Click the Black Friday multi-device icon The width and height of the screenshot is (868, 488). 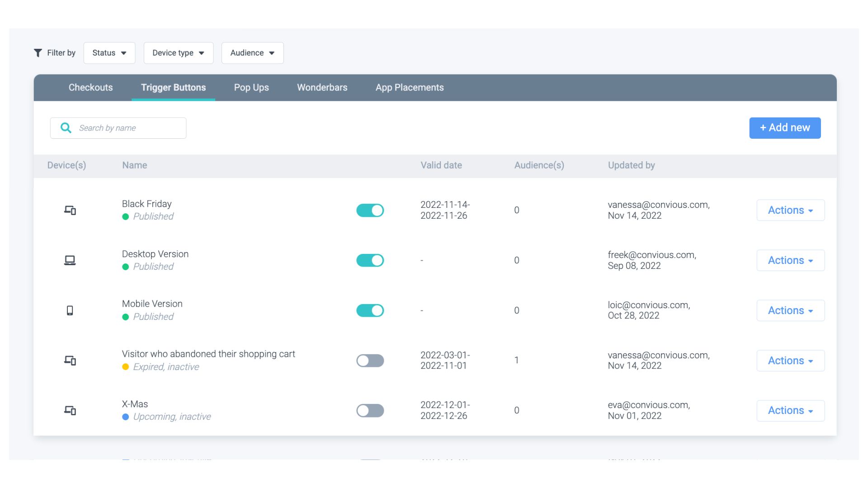pyautogui.click(x=70, y=210)
